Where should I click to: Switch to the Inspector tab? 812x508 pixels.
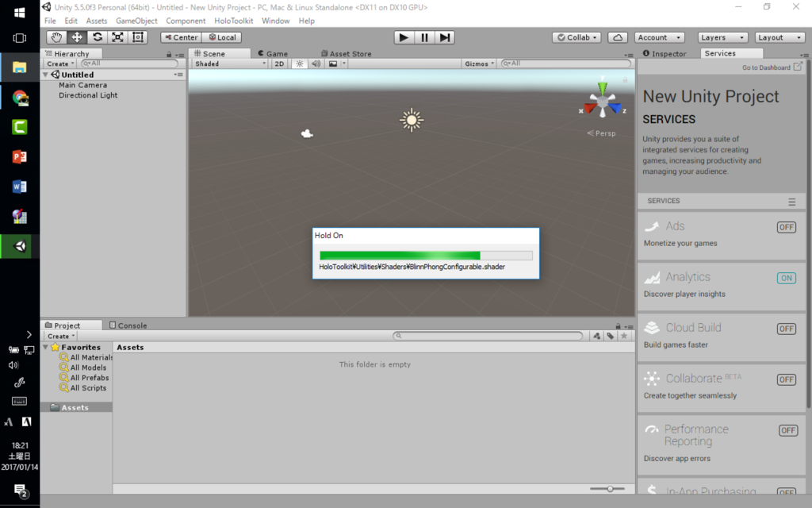pyautogui.click(x=665, y=53)
